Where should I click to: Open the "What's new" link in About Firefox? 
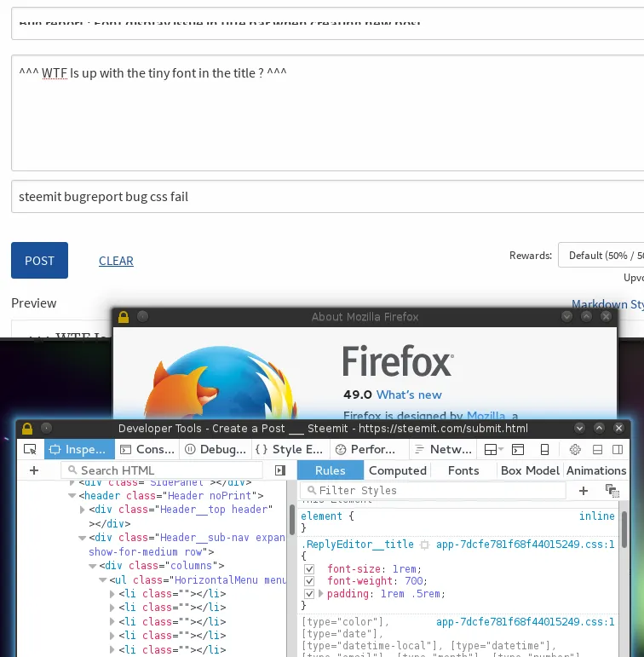(409, 395)
